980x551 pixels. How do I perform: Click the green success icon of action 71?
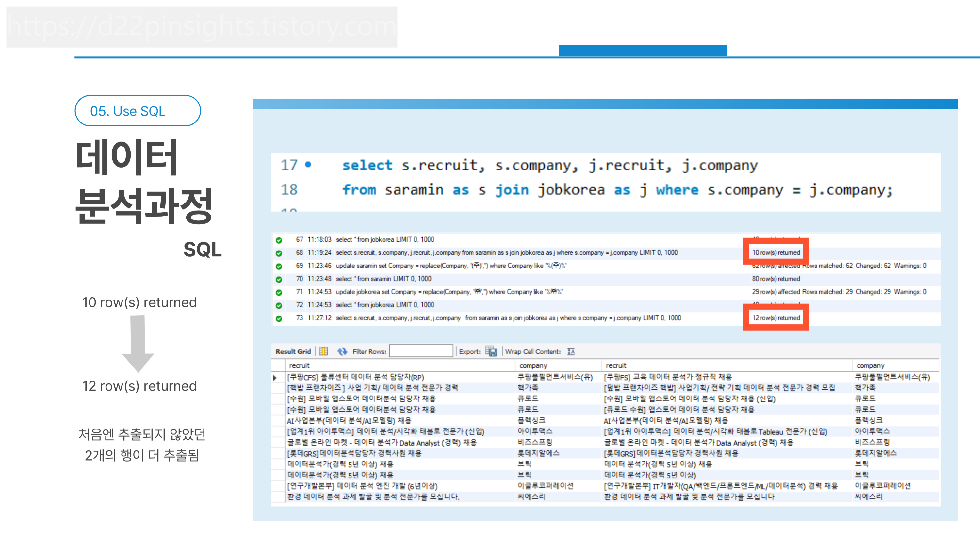279,292
